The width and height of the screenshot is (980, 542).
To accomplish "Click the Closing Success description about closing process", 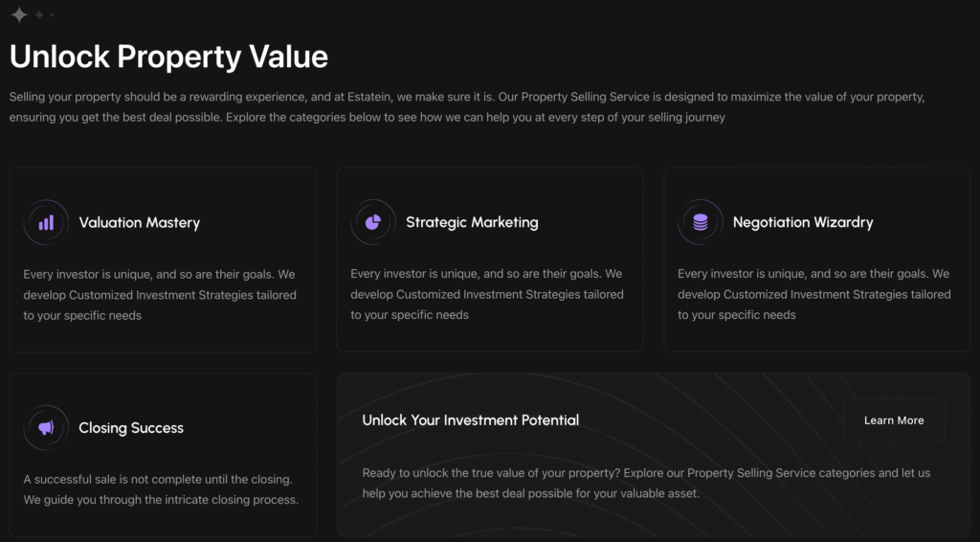I will pos(161,489).
